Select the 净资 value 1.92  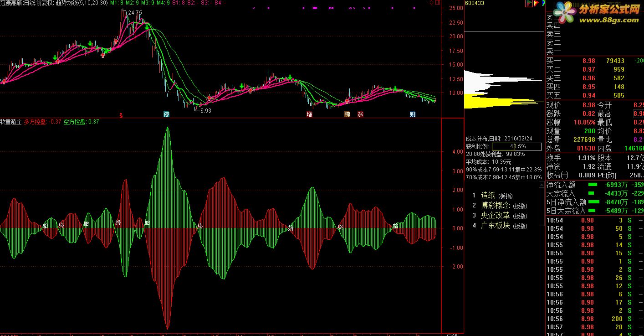click(x=589, y=167)
